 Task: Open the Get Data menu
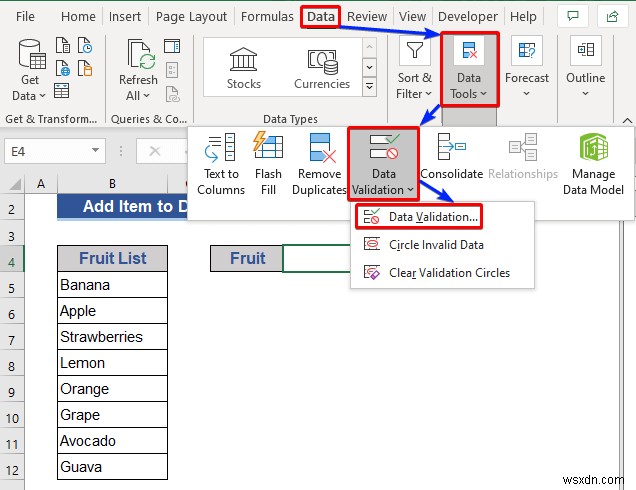[x=30, y=70]
